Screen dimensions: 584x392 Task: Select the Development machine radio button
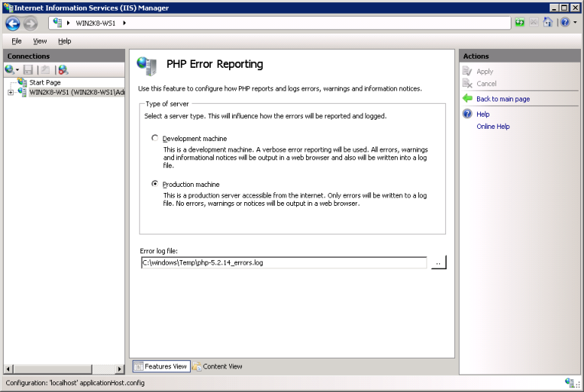155,138
